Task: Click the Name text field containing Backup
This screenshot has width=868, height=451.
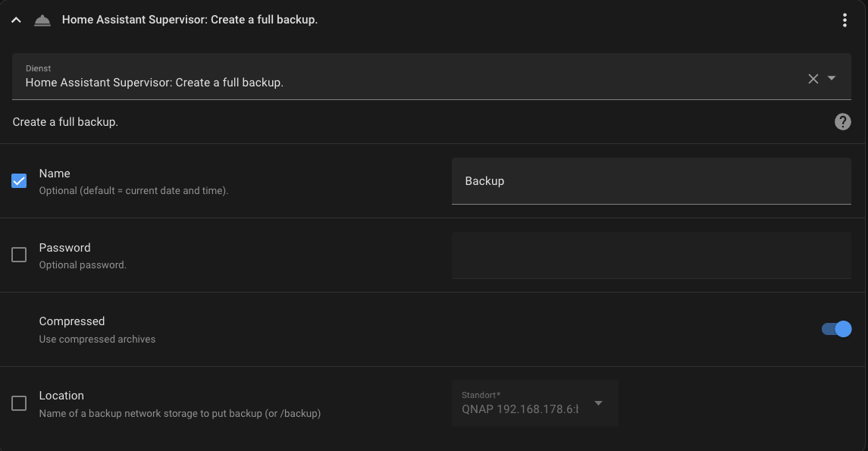Action: 650,181
